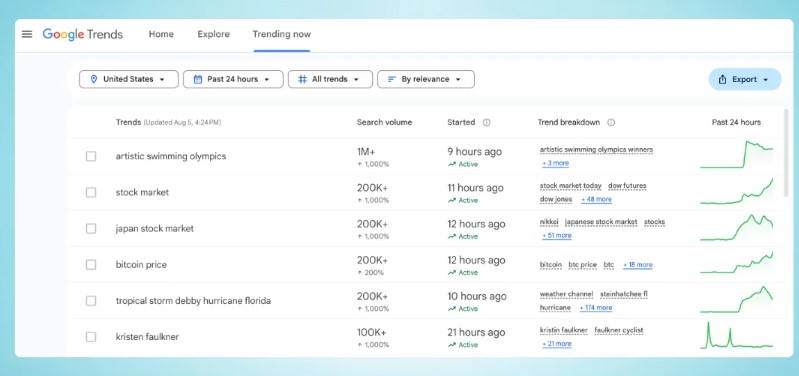Screen dimensions: 799x376
Task: Open the Past 24 hours time dropdown
Action: [233, 79]
